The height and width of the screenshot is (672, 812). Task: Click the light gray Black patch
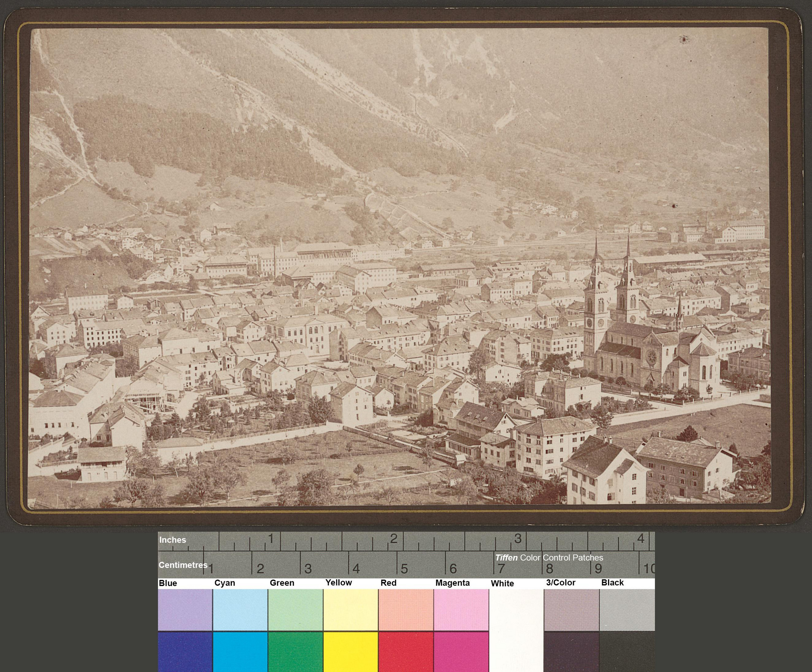tap(627, 610)
